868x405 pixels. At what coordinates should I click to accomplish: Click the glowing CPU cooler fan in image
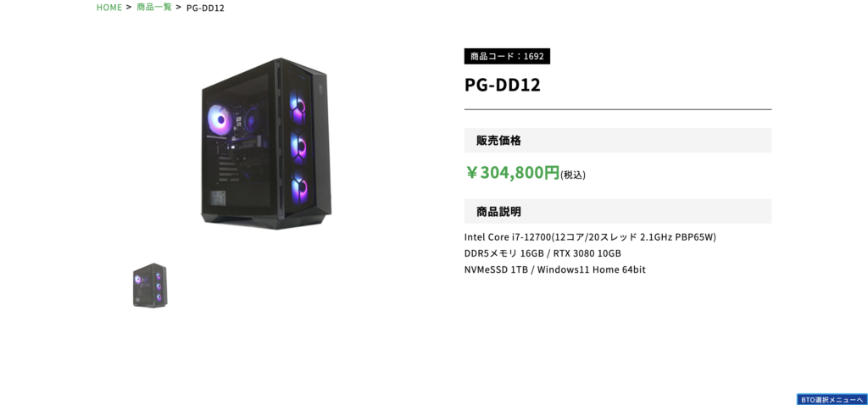(x=220, y=121)
